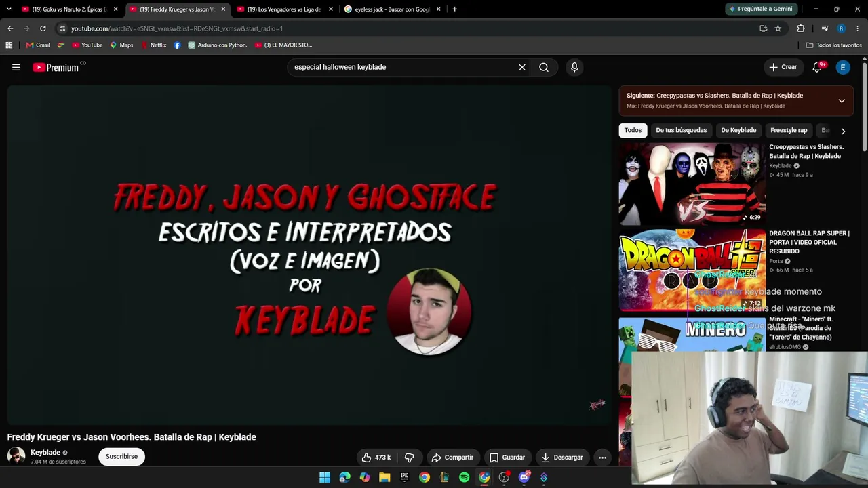This screenshot has width=868, height=488.
Task: Open File Explorer from the taskbar
Action: (384, 477)
